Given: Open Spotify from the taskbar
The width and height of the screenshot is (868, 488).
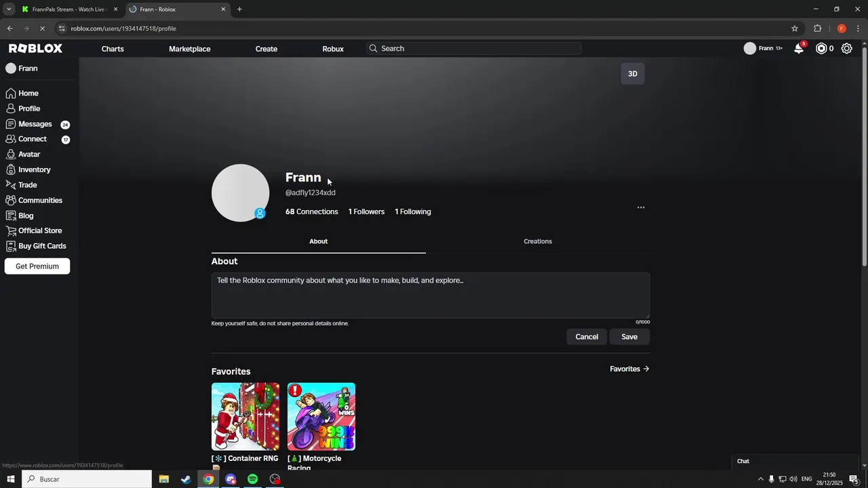Looking at the screenshot, I should tap(252, 479).
